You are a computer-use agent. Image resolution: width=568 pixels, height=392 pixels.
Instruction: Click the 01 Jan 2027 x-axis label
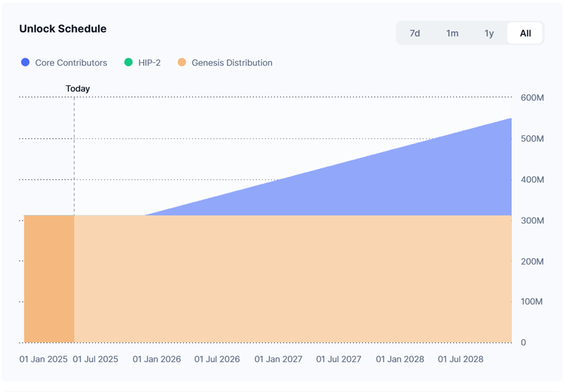278,359
